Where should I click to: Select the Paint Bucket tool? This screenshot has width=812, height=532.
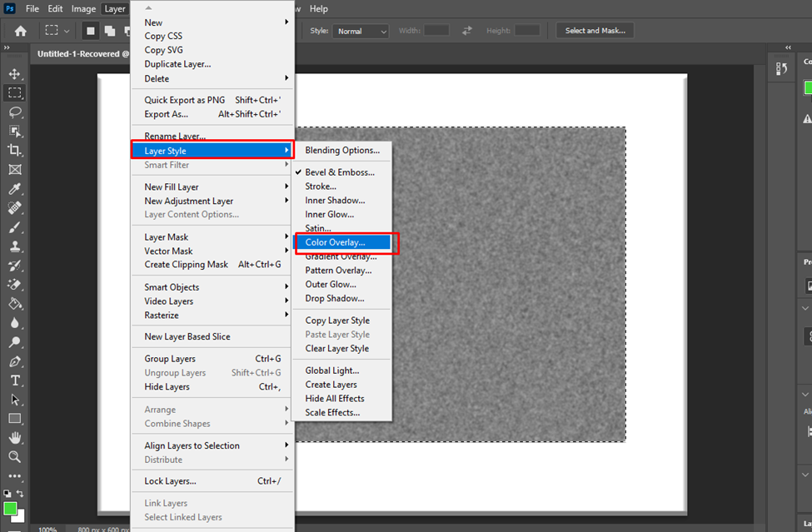(14, 304)
